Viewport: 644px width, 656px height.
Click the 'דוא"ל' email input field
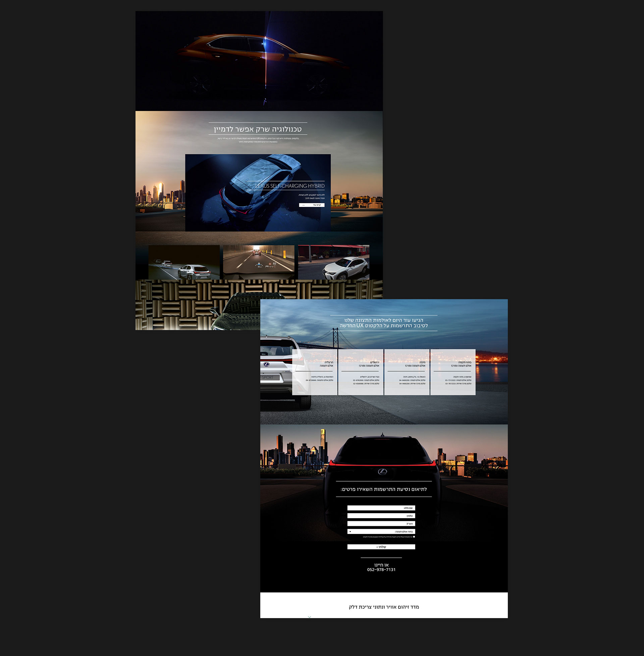click(381, 524)
